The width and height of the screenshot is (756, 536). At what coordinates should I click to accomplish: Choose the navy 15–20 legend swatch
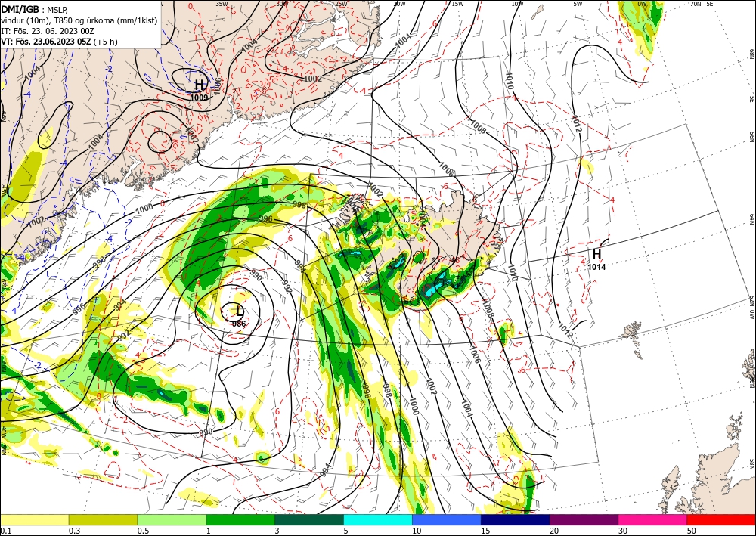(516, 519)
